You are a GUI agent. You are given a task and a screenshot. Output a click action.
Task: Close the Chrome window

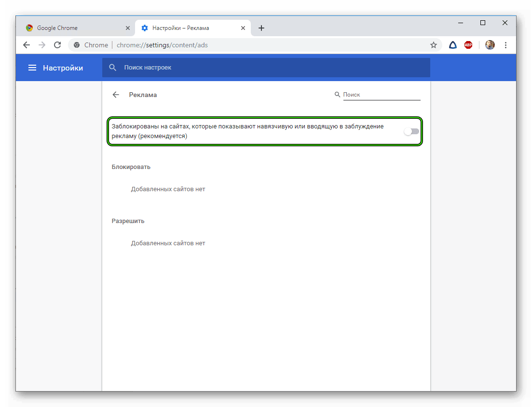(x=505, y=23)
